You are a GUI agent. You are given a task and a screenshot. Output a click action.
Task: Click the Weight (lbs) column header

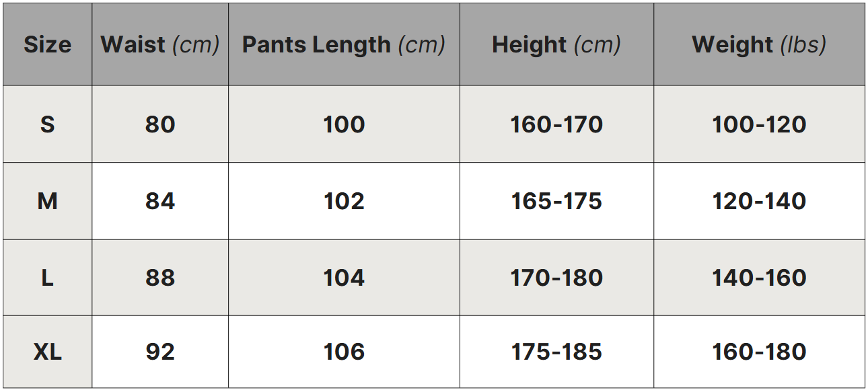759,44
